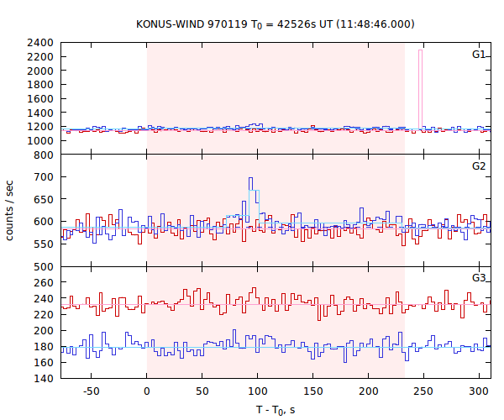Screen dimensions: 504x420
Task: Click the y-axis tick label 1400
Action: click(40, 113)
